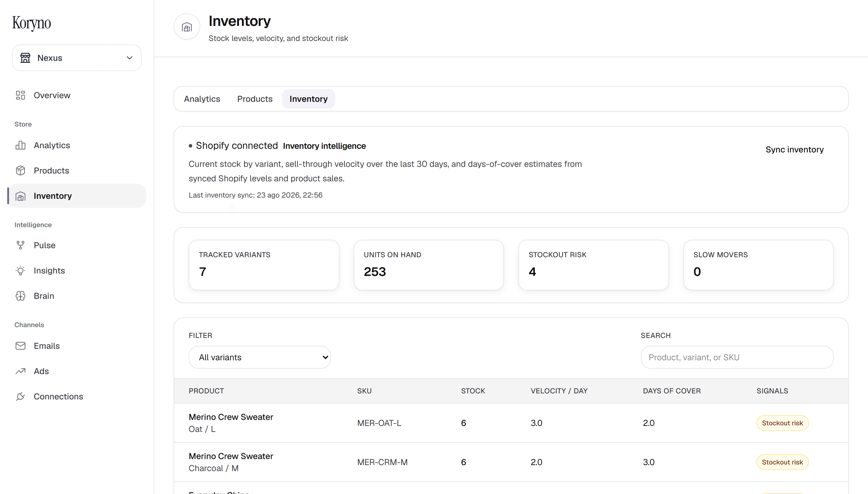The height and width of the screenshot is (494, 868).
Task: Click the DAYS OF COVER column header
Action: click(x=671, y=391)
